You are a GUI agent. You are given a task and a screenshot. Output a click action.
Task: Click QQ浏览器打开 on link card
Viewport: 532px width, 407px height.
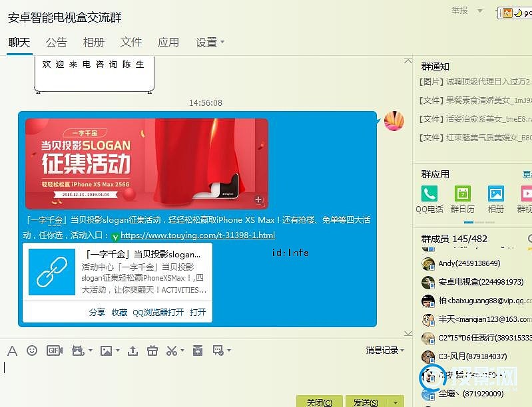[x=158, y=312]
